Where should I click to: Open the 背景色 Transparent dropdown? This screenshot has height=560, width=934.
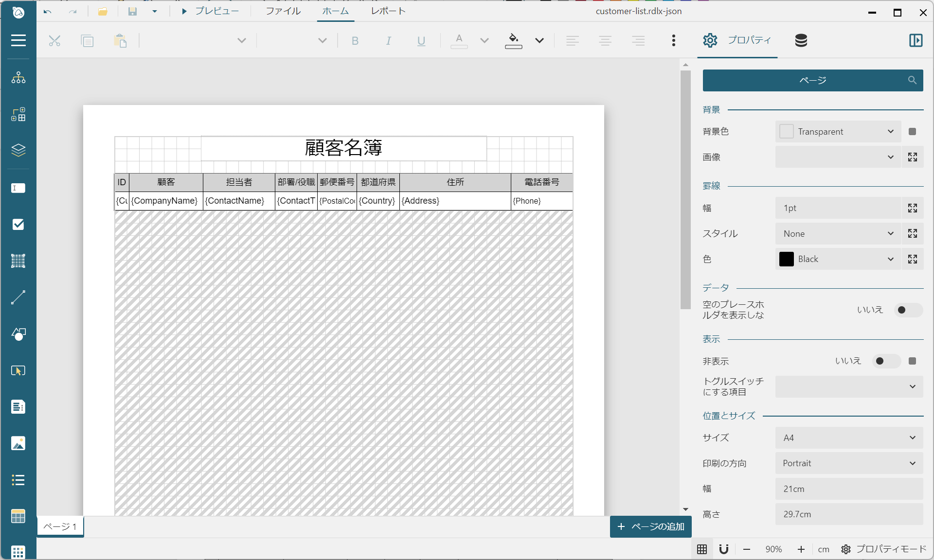[x=838, y=132]
